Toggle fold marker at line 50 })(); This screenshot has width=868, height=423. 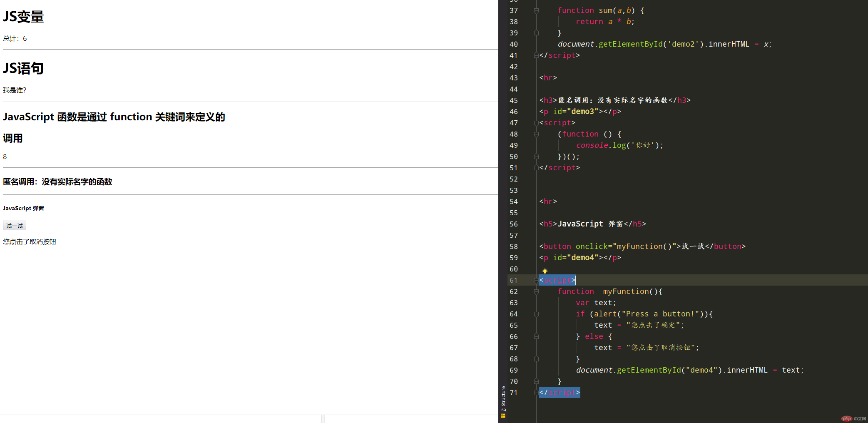(x=536, y=157)
